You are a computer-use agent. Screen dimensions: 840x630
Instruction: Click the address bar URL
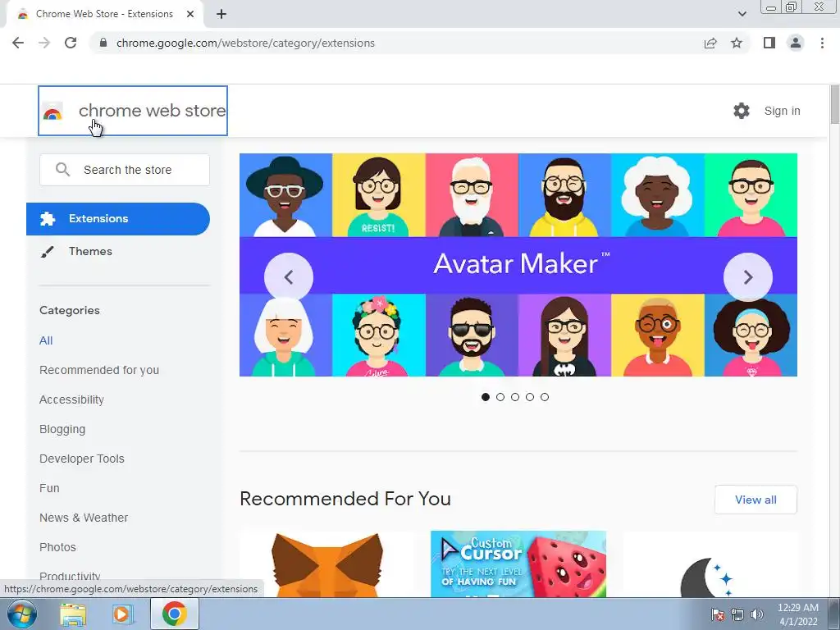click(x=245, y=43)
